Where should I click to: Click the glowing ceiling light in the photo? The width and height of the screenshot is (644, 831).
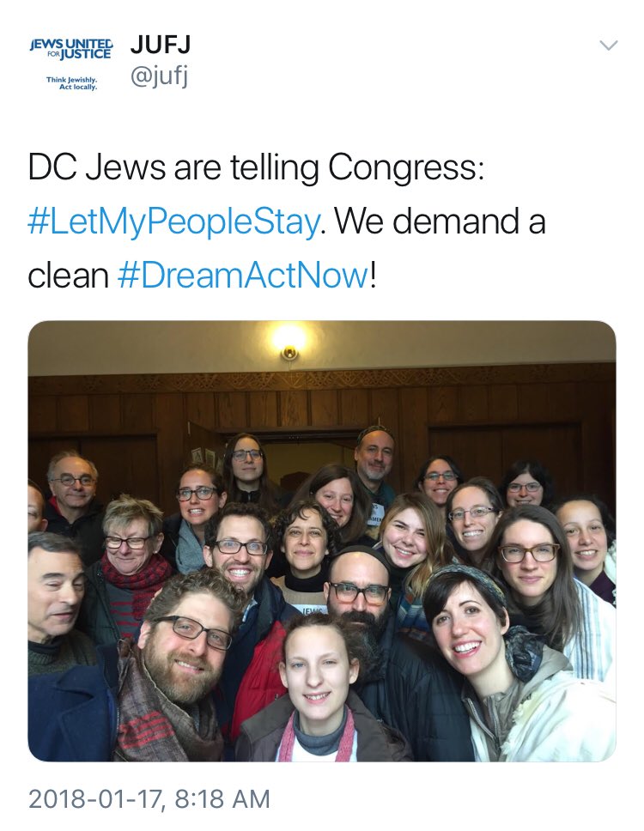tap(289, 340)
